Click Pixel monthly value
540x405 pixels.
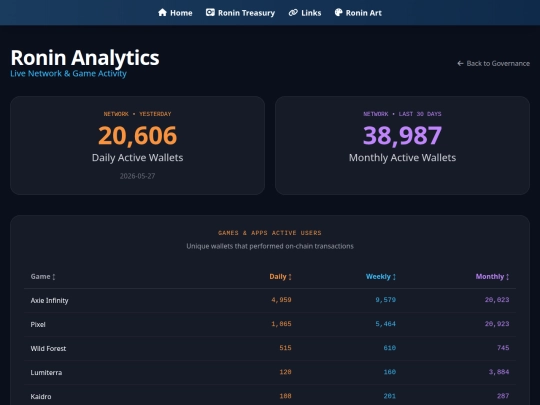pyautogui.click(x=497, y=324)
